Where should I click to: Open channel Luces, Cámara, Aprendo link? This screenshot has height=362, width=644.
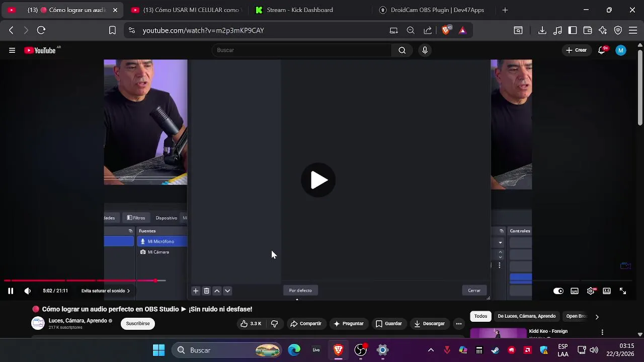(78, 321)
